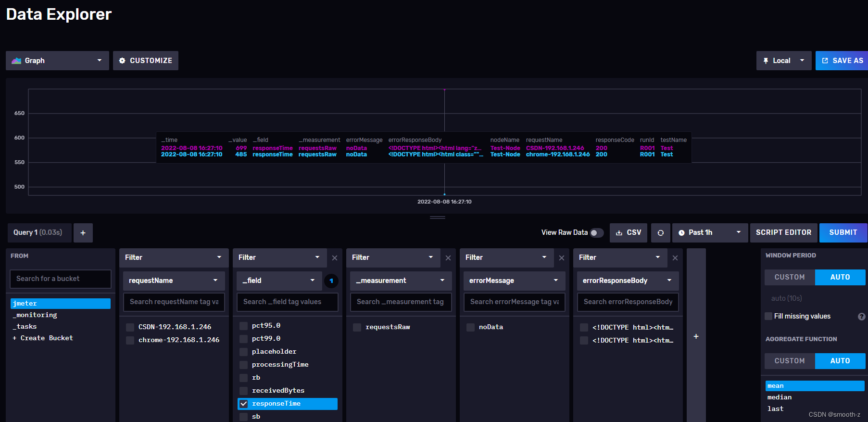Viewport: 868px width, 422px height.
Task: Focus the Search errorMessage tag values field
Action: 514,302
